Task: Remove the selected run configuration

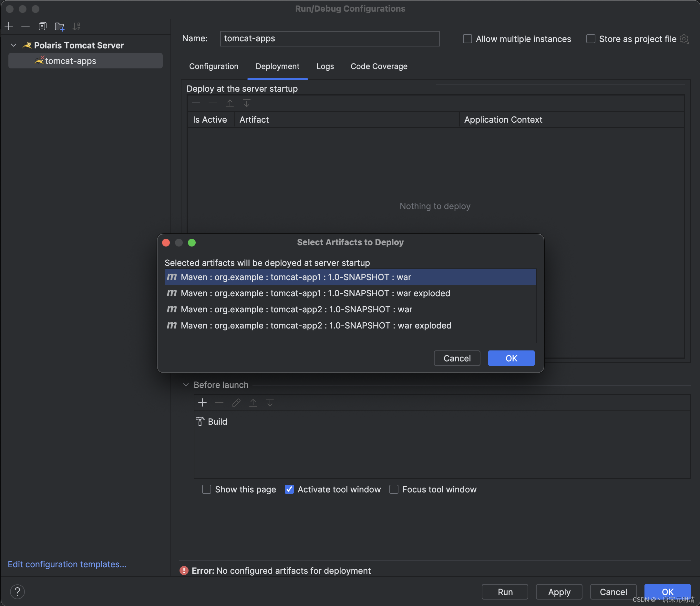Action: coord(26,26)
